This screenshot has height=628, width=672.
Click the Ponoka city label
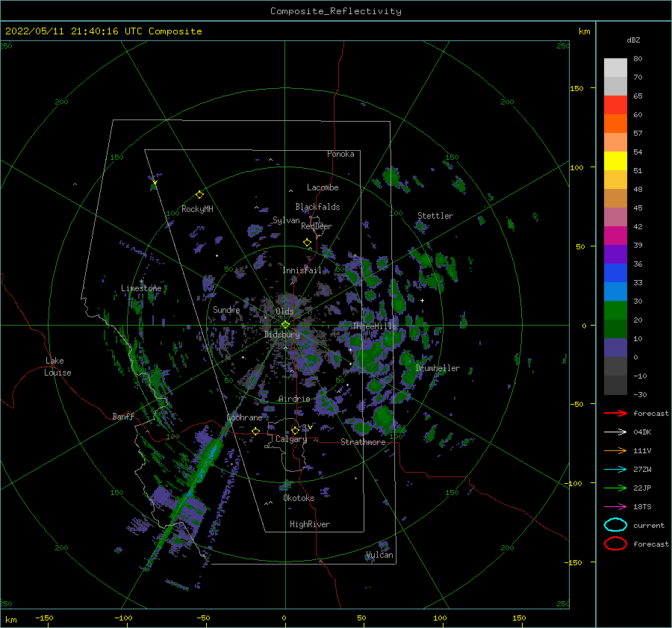[x=340, y=155]
